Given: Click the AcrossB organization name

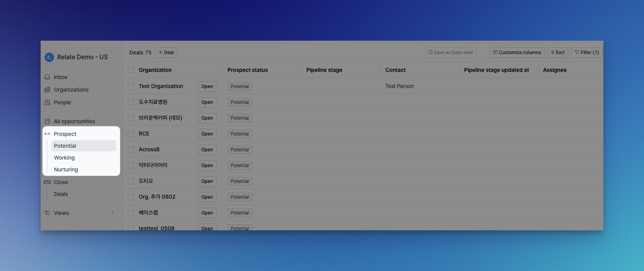Looking at the screenshot, I should tap(149, 149).
